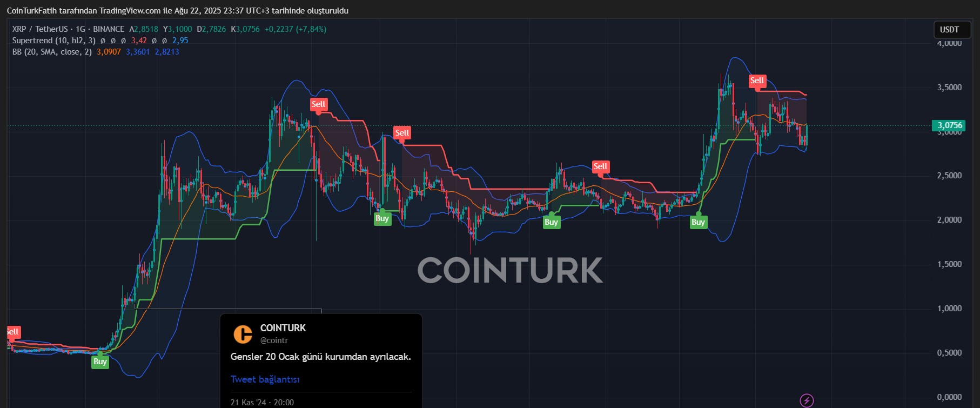
Task: Open the USDT currency selector
Action: (x=952, y=30)
